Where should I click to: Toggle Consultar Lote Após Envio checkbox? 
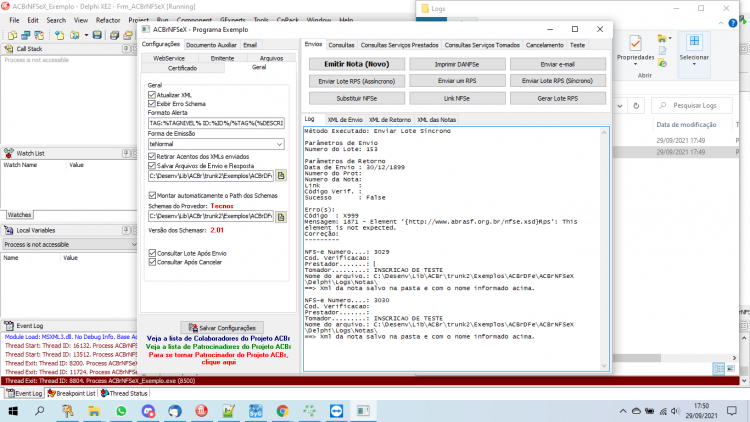pos(152,253)
